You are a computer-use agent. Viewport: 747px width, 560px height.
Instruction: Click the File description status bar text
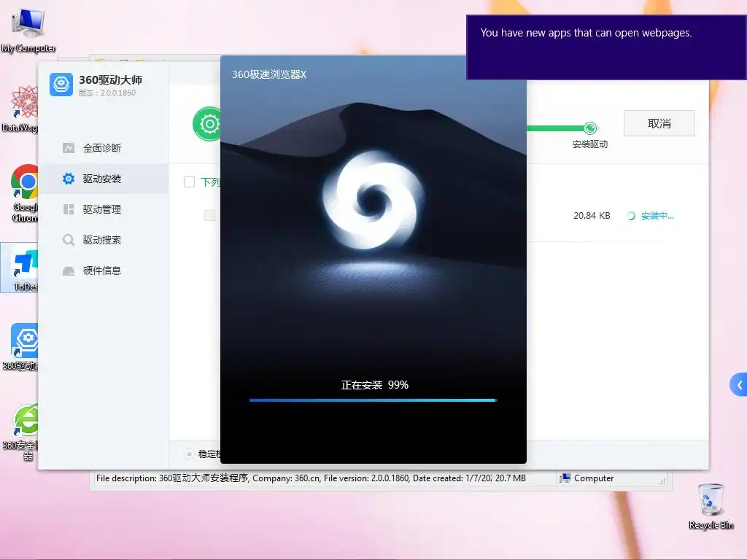(293, 478)
